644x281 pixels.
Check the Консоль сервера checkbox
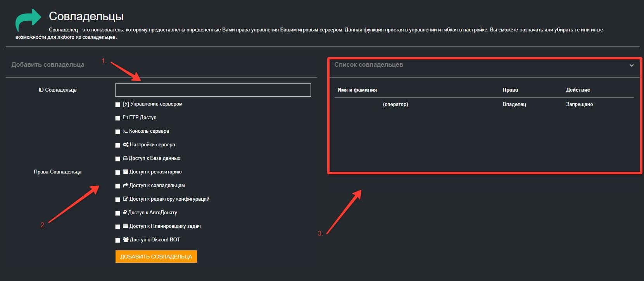pos(117,132)
